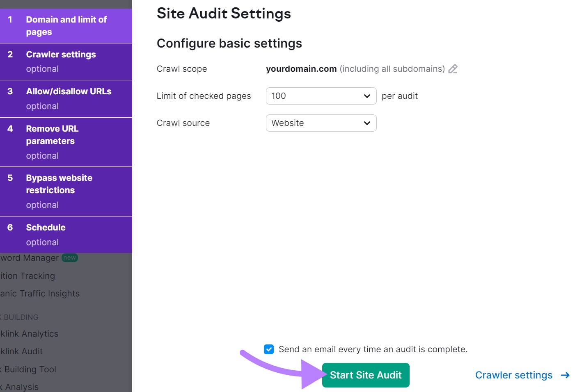Select step 1 Domain and limit of pages
The width and height of the screenshot is (575, 392).
click(x=66, y=25)
